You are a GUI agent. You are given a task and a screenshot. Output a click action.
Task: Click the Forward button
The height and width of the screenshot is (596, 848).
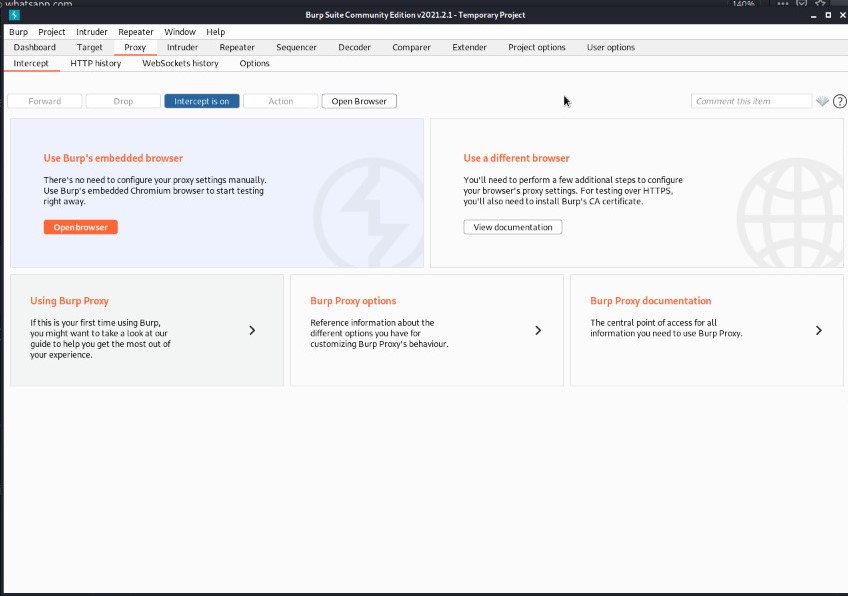click(45, 101)
